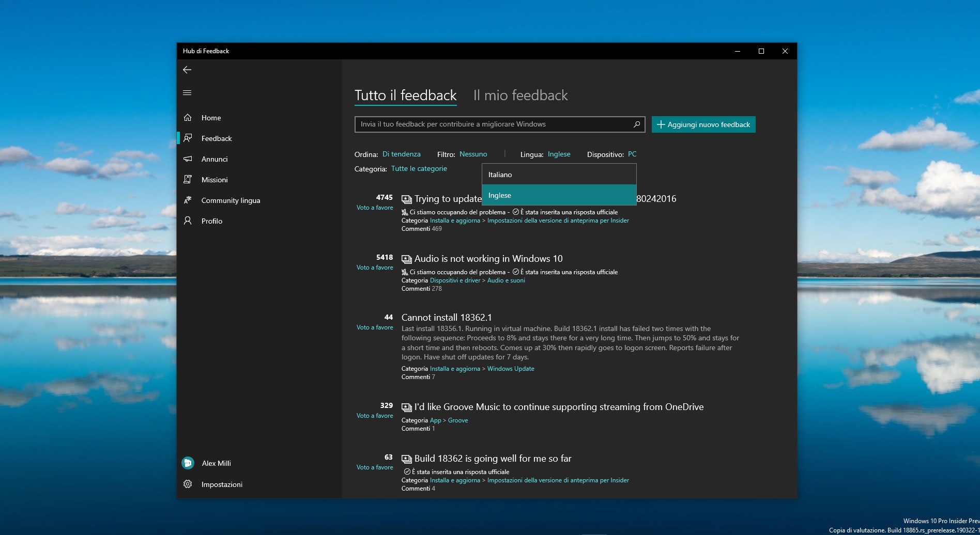Minimize the Hub di Feedback window
This screenshot has width=980, height=535.
pyautogui.click(x=738, y=51)
